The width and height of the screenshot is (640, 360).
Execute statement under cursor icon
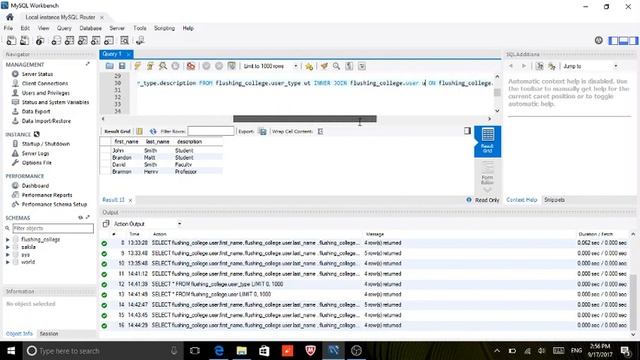pyautogui.click(x=150, y=66)
